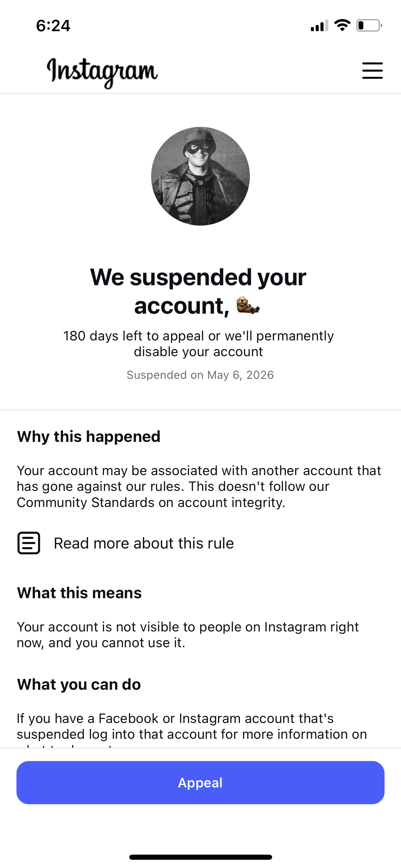Tap the account integrity explanation paragraph
This screenshot has width=401, height=868.
click(199, 487)
